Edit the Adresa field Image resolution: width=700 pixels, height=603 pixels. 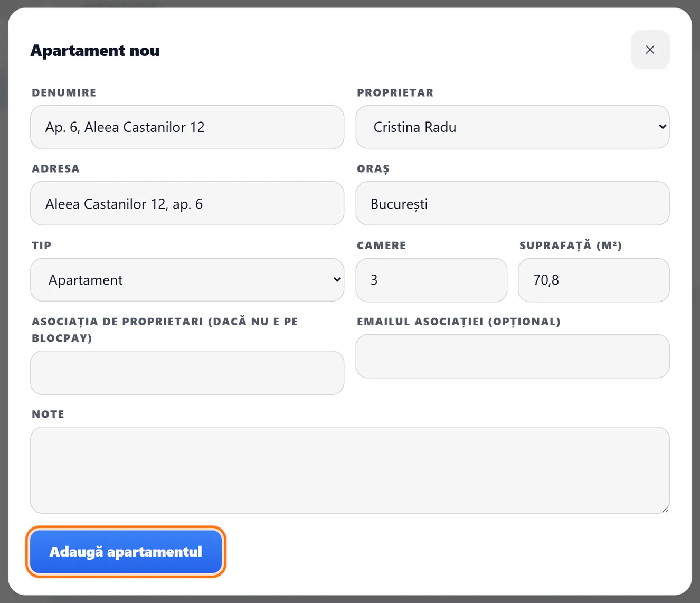point(187,204)
